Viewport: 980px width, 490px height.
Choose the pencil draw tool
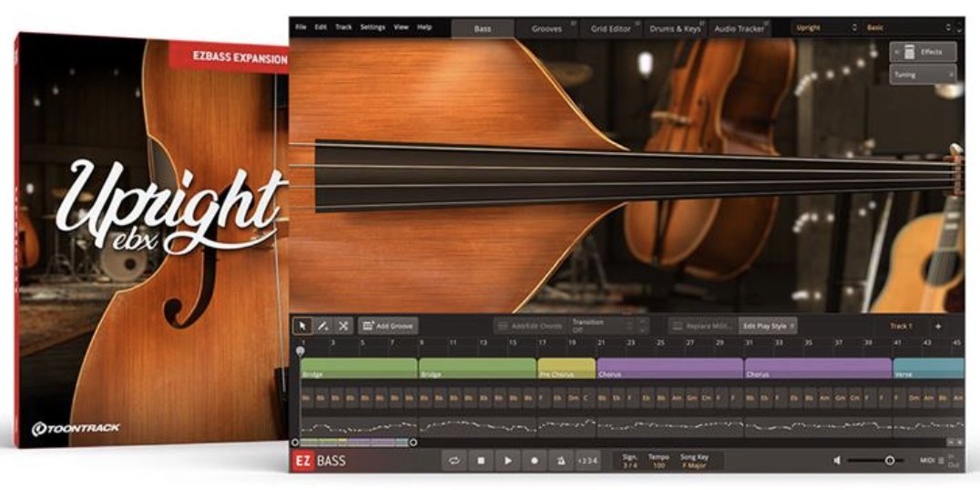(x=322, y=325)
